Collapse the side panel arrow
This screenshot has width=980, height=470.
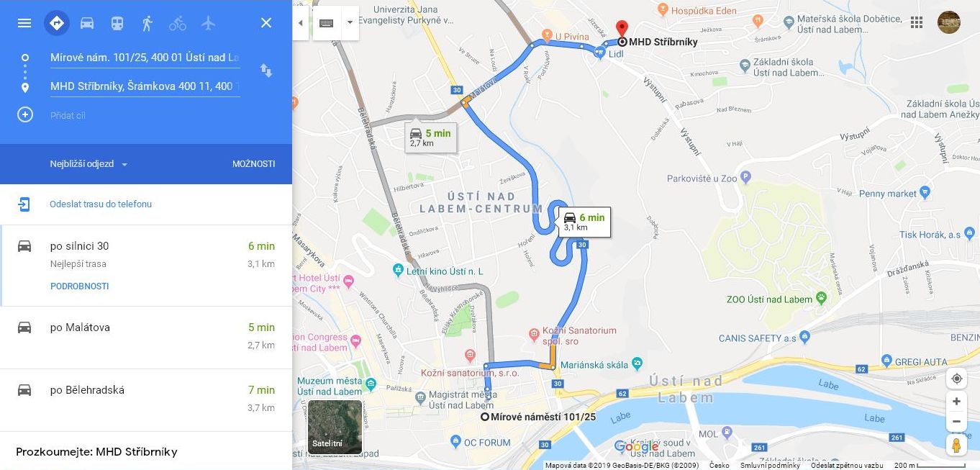pyautogui.click(x=301, y=23)
